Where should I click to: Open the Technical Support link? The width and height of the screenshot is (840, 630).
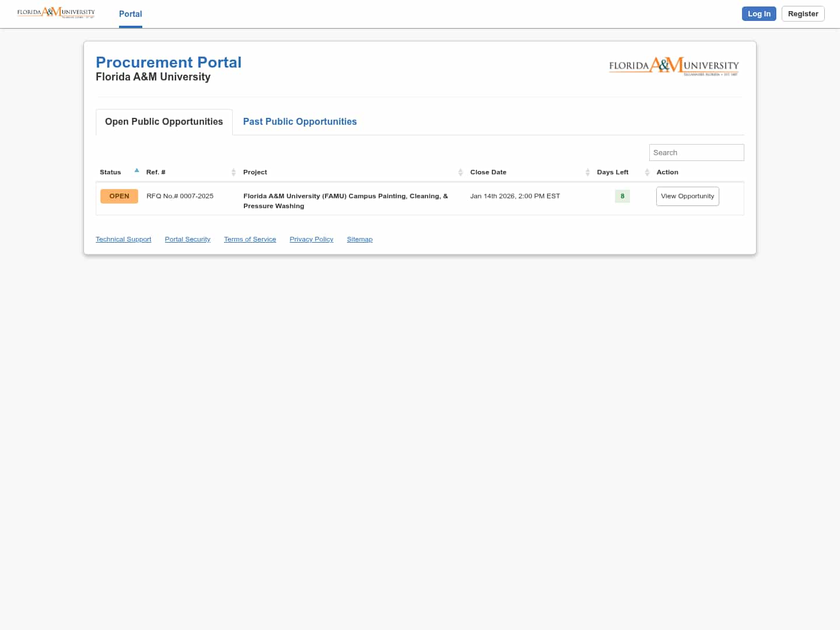point(124,240)
